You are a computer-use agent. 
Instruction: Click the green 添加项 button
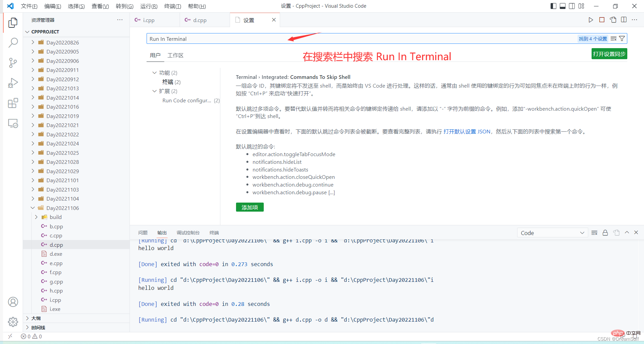250,208
